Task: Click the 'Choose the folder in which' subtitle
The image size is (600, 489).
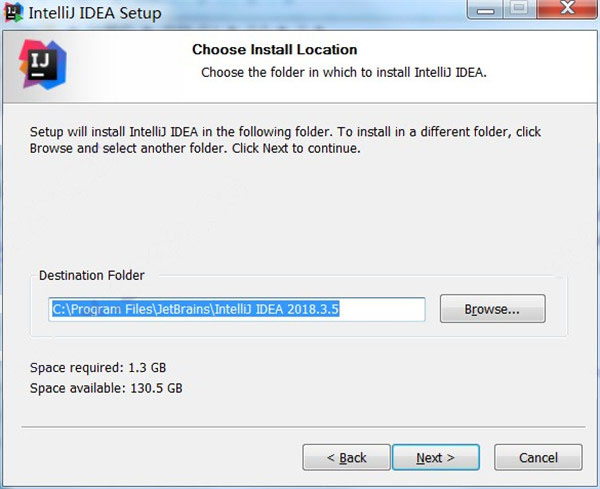Action: click(x=344, y=72)
